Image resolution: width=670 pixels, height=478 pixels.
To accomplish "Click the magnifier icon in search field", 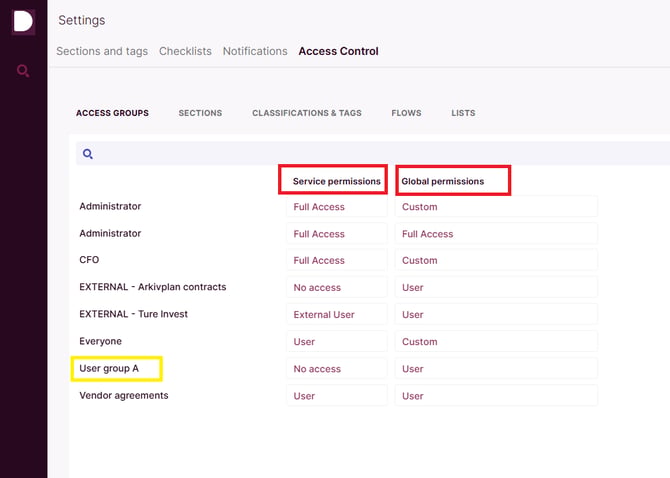I will 88,154.
